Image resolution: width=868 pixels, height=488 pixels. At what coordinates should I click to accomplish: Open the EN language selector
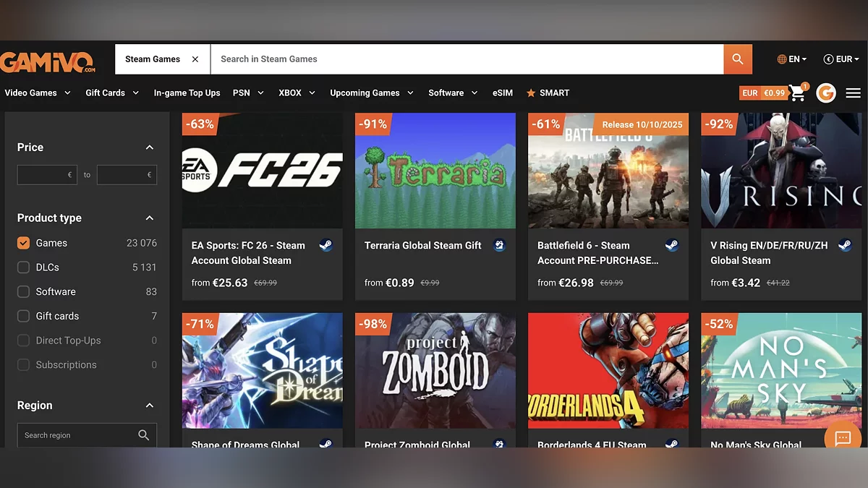792,59
